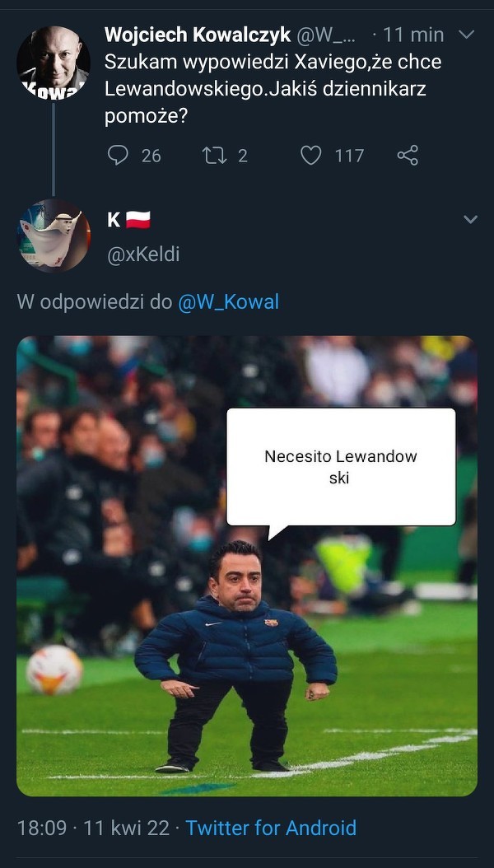Click the reply speech bubble icon
Screen dimensions: 494x868
[x=117, y=156]
